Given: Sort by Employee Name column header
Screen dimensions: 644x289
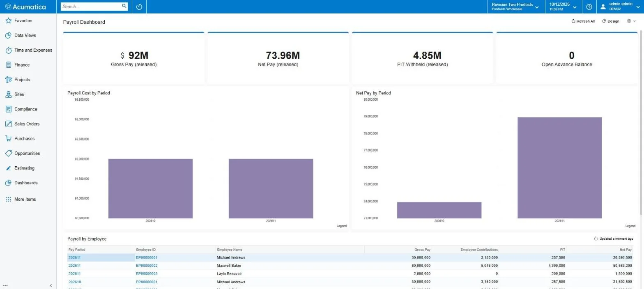Looking at the screenshot, I should [290, 250].
